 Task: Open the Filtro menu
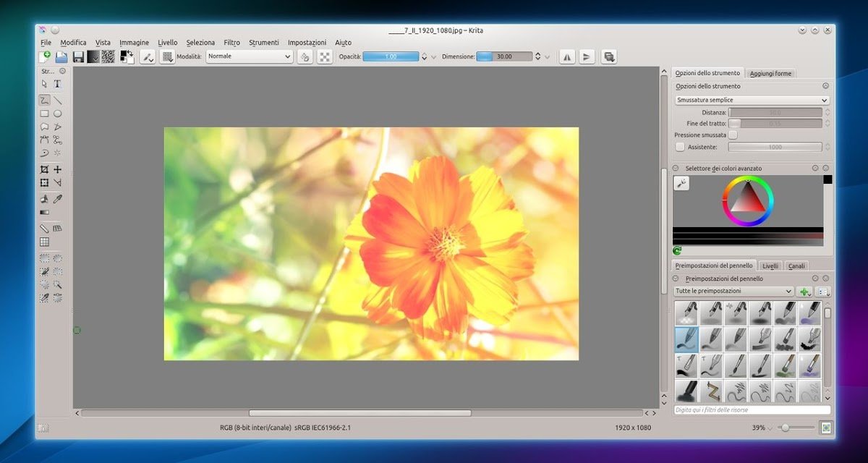231,43
